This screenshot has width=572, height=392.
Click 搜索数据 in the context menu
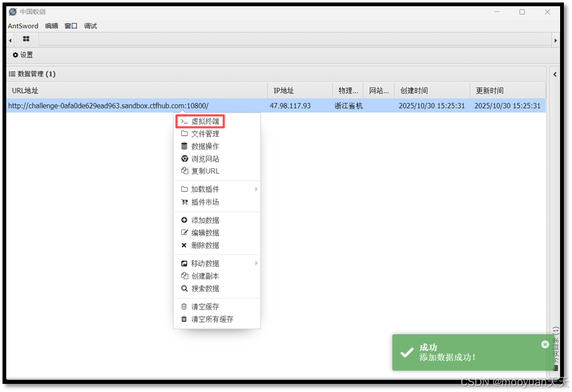(x=205, y=288)
